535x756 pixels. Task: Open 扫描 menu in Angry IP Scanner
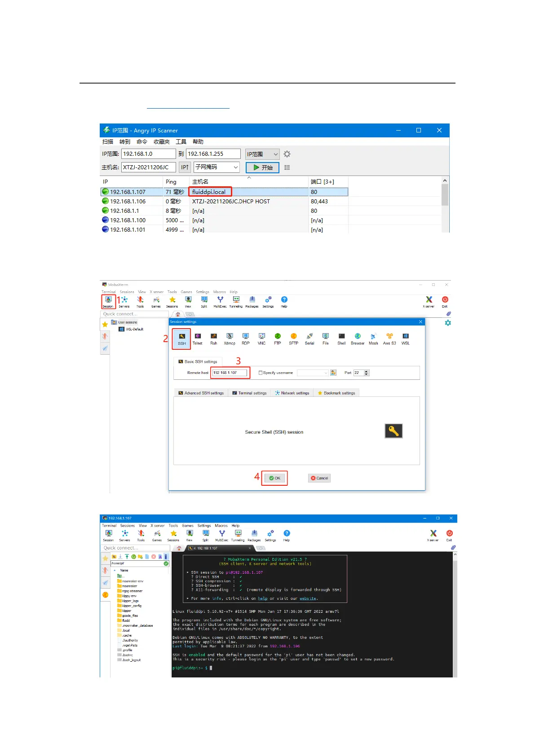[x=108, y=142]
